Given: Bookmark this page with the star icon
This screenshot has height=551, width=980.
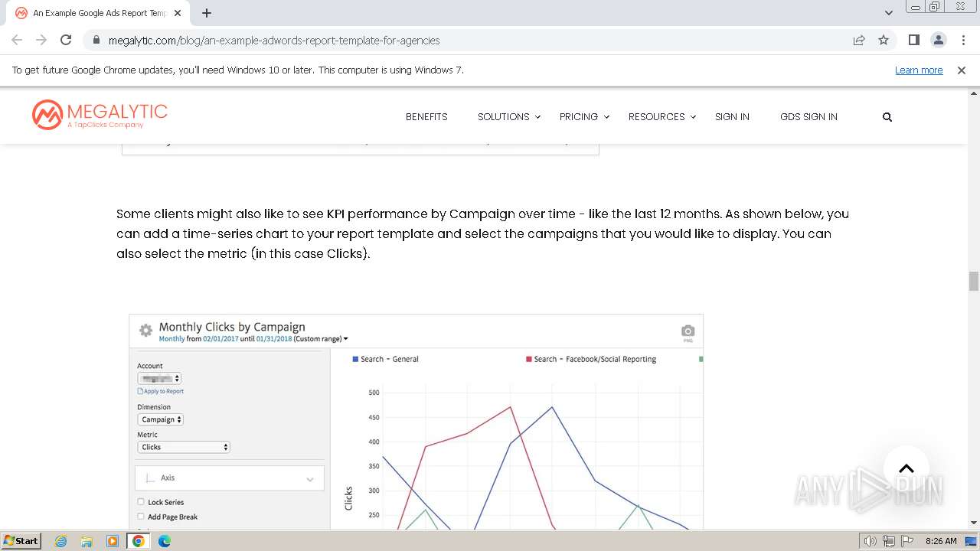Looking at the screenshot, I should point(884,40).
